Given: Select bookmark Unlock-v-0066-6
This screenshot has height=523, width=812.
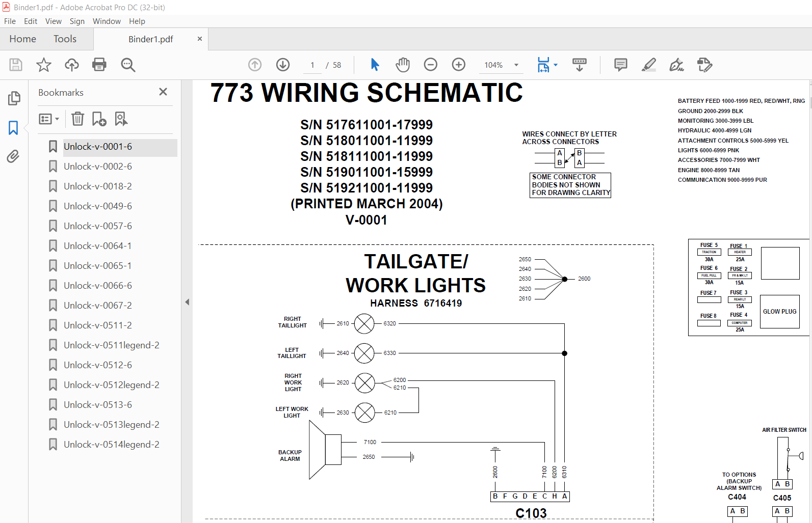Looking at the screenshot, I should pos(98,286).
